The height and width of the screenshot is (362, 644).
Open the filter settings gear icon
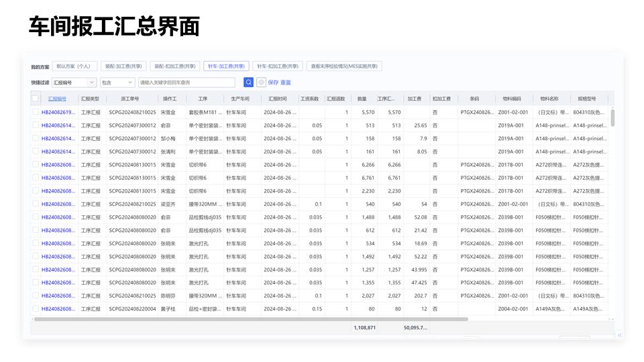pyautogui.click(x=261, y=82)
